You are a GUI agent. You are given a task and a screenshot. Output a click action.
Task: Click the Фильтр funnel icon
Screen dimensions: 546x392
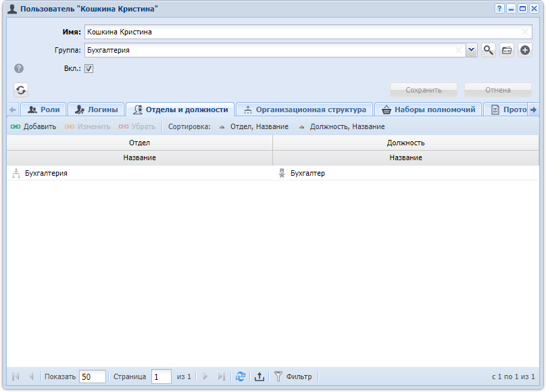pos(278,376)
